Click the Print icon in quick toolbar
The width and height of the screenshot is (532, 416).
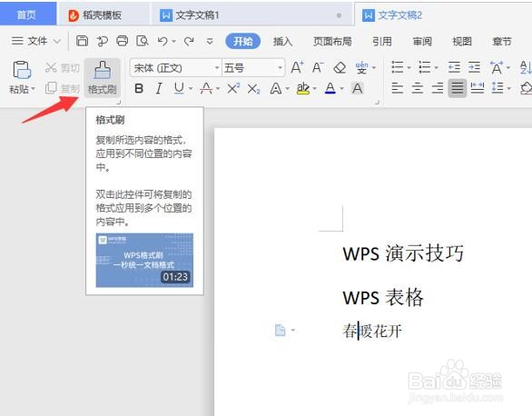[x=123, y=41]
